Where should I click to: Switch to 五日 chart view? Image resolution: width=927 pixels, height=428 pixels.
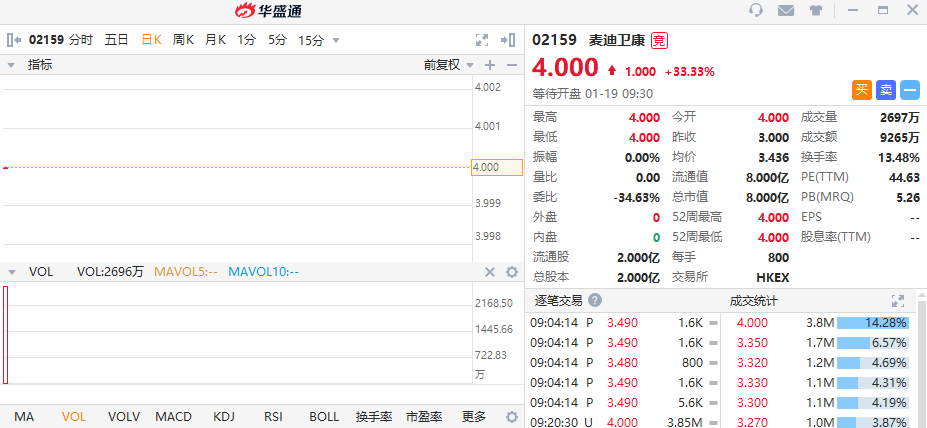tap(116, 40)
